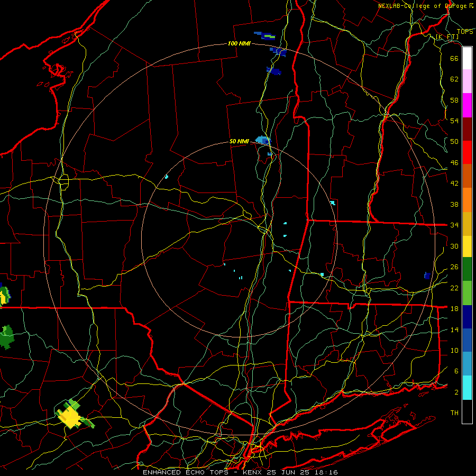Click the [K FT] units label
The height and width of the screenshot is (476, 476).
point(447,37)
